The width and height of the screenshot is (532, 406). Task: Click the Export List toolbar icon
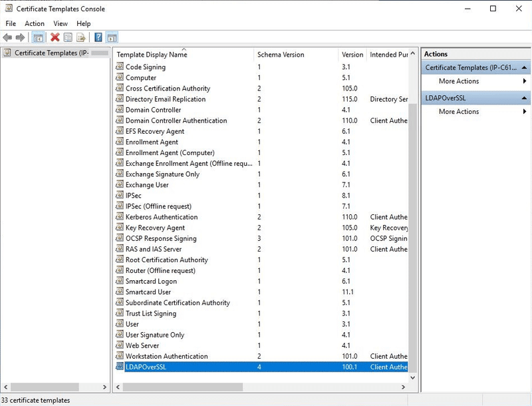[80, 37]
